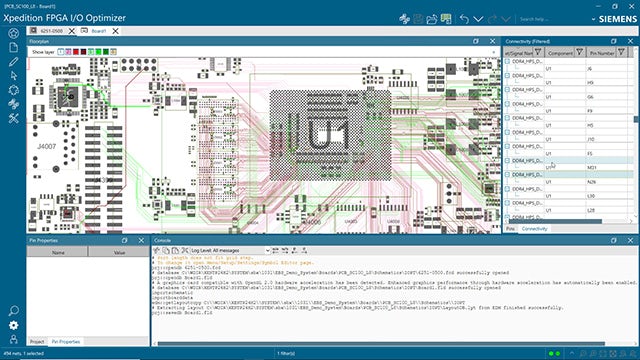Screen dimensions: 640x360
Task: Click the cut scissors icon in console toolbar
Action: click(184, 250)
